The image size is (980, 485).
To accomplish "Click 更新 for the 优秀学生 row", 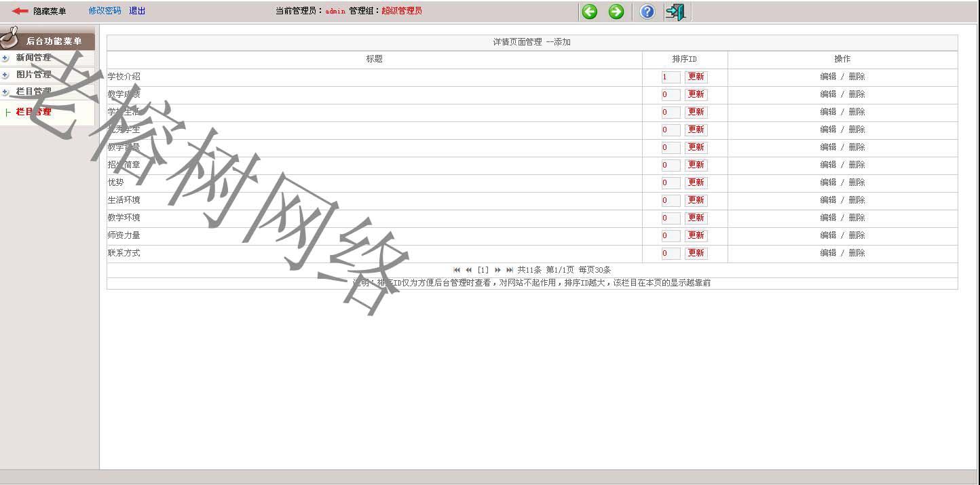I will coord(696,130).
